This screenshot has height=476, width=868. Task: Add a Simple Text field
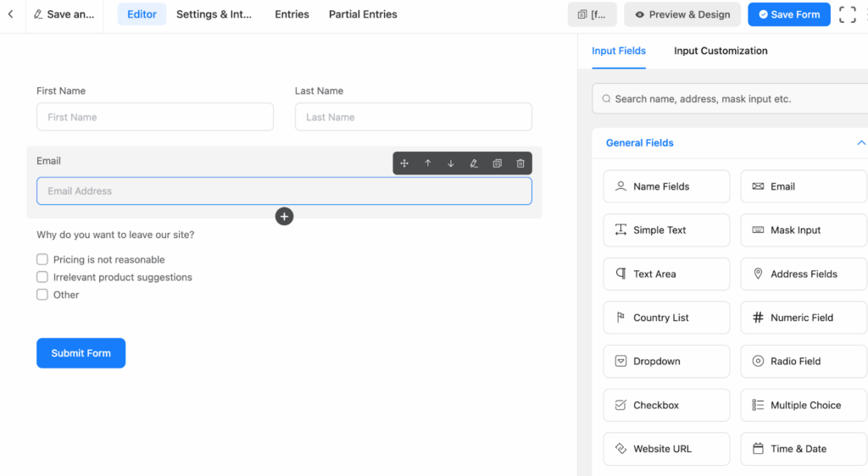click(666, 230)
